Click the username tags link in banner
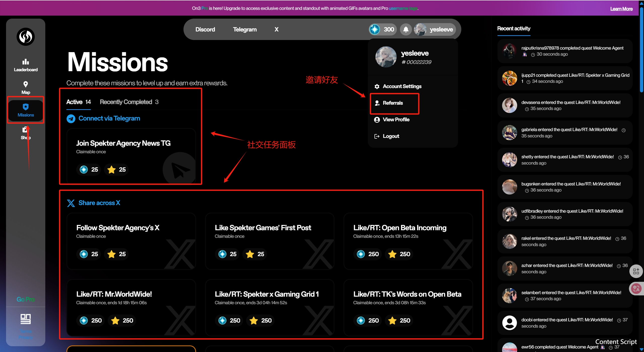The image size is (644, 352). [403, 8]
